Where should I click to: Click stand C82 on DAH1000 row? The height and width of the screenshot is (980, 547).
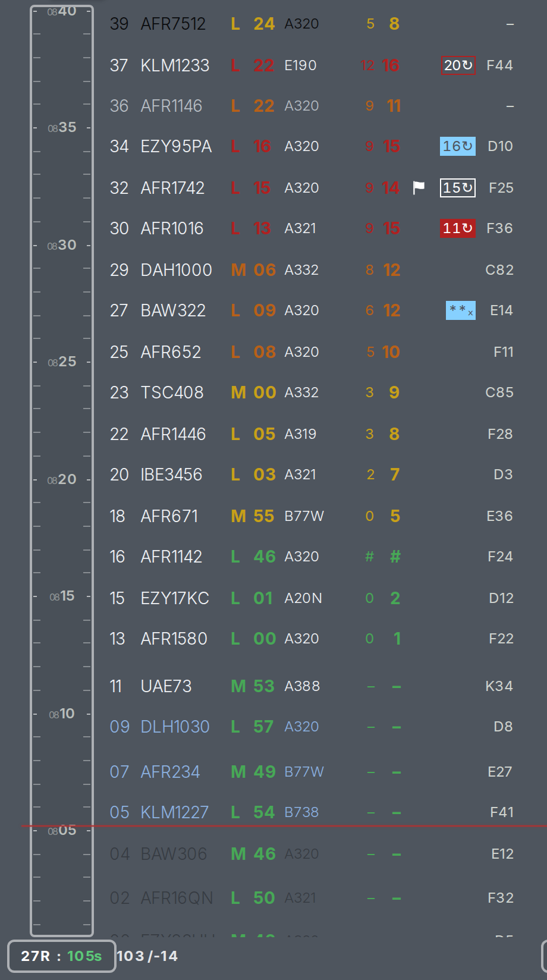(499, 270)
